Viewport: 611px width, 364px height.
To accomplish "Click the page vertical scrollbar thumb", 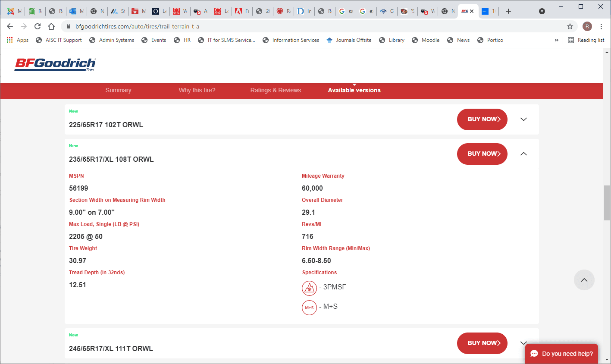I will 607,203.
